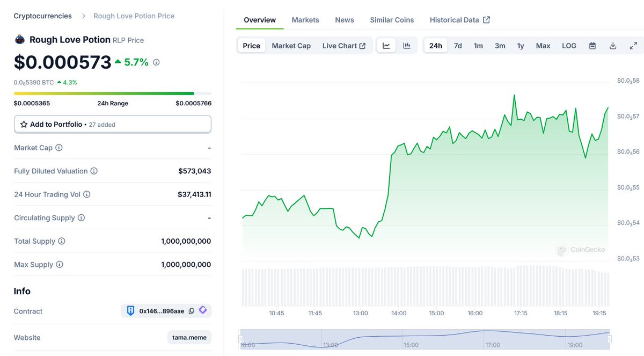Show Market Cap info tooltip icon
This screenshot has width=644, height=356.
pyautogui.click(x=59, y=148)
